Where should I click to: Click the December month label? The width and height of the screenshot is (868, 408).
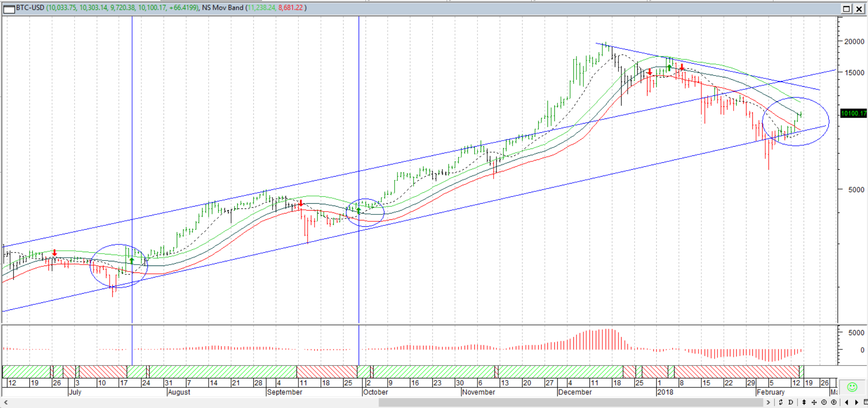click(575, 392)
